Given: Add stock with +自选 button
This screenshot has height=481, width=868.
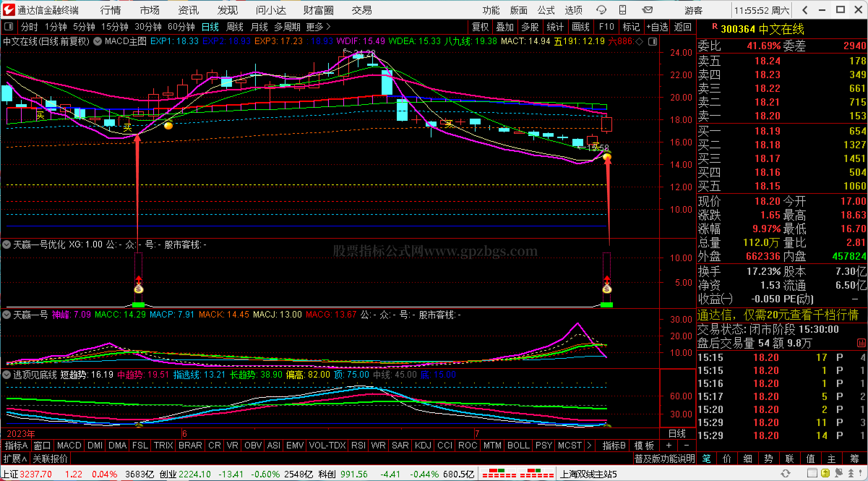Looking at the screenshot, I should click(657, 27).
